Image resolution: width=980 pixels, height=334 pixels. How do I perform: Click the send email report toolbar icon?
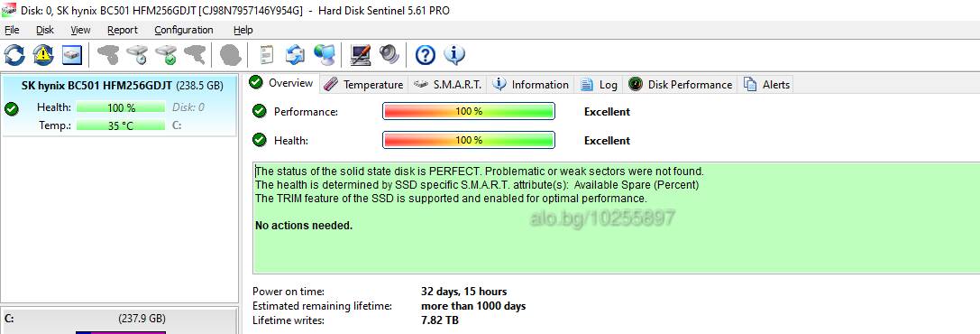tap(295, 55)
